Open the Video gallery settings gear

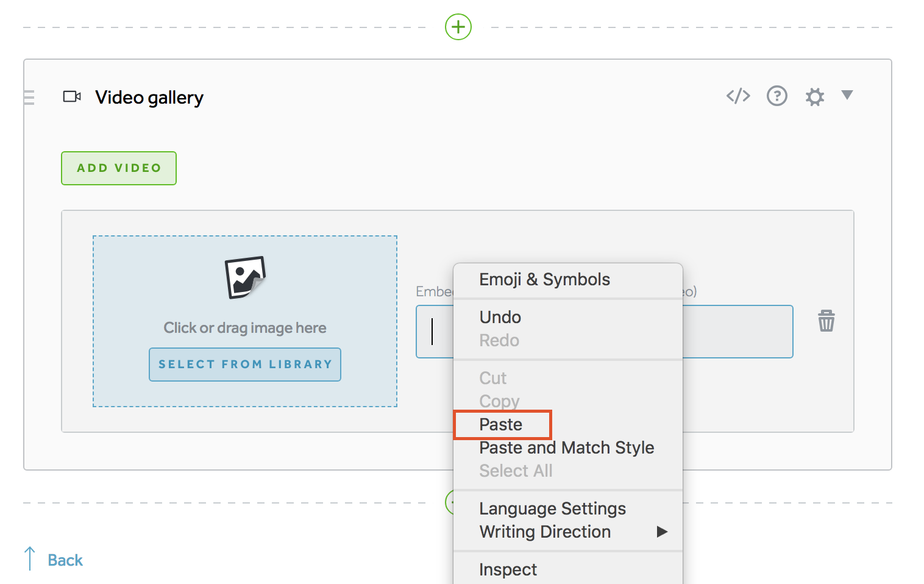pos(814,96)
